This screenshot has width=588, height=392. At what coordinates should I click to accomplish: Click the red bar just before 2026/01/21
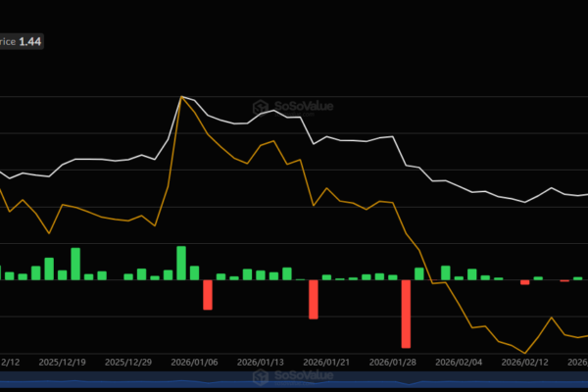[x=314, y=299]
